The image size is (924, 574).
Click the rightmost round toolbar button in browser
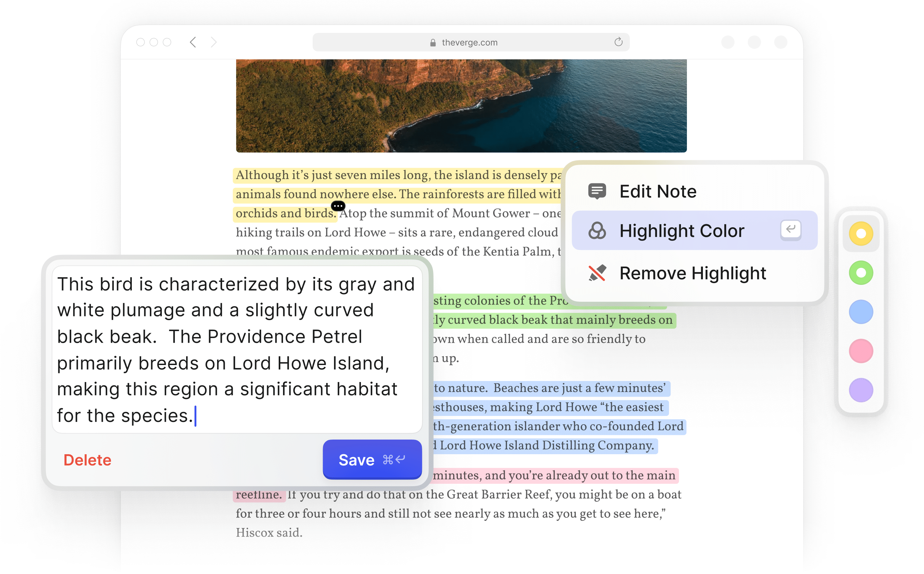pyautogui.click(x=780, y=42)
